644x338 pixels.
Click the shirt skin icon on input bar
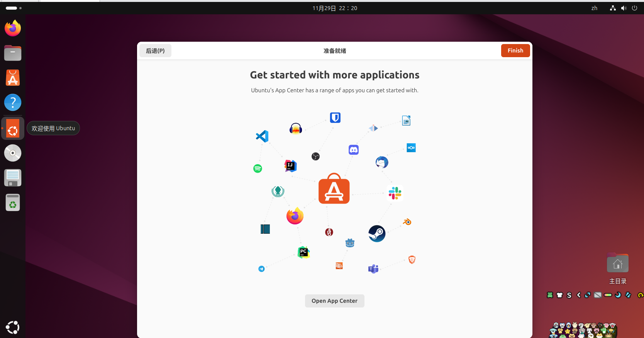559,295
